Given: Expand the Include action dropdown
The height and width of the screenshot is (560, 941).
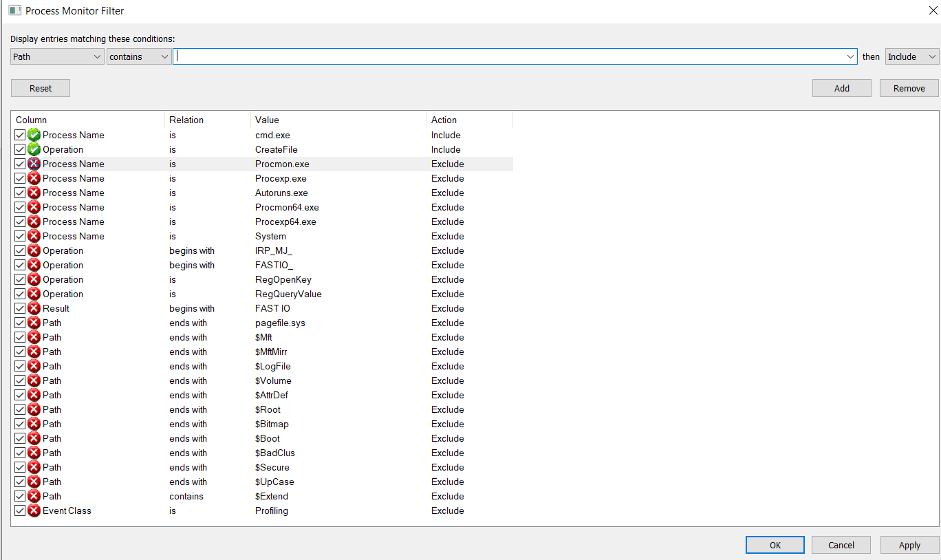Looking at the screenshot, I should (911, 56).
